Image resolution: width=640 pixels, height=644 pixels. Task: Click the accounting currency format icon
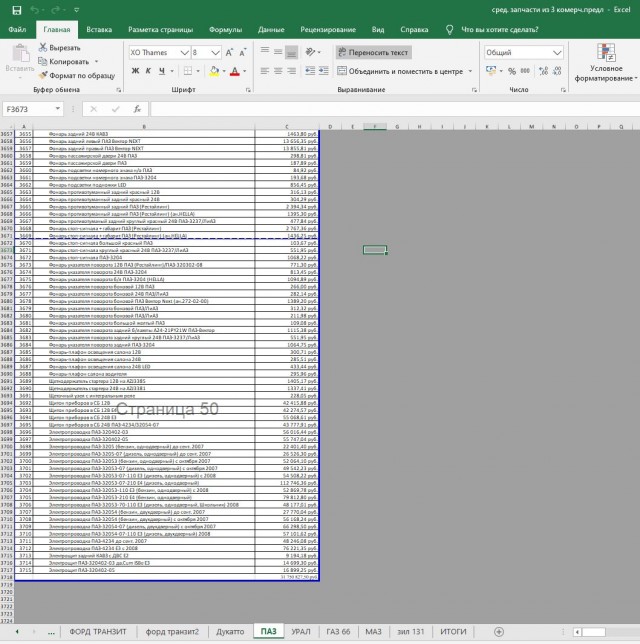(x=490, y=71)
